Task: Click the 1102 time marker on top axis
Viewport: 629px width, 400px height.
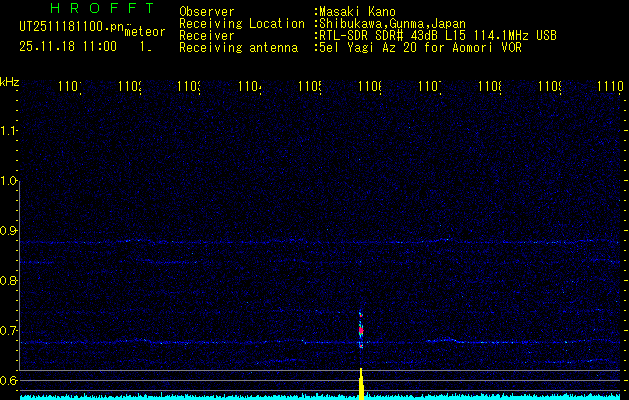Action: point(129,88)
